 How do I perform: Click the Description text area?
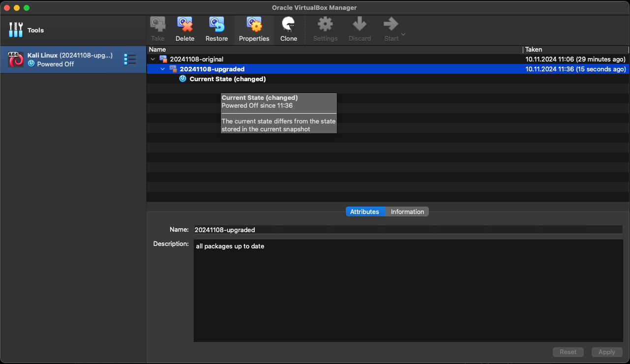[408, 290]
